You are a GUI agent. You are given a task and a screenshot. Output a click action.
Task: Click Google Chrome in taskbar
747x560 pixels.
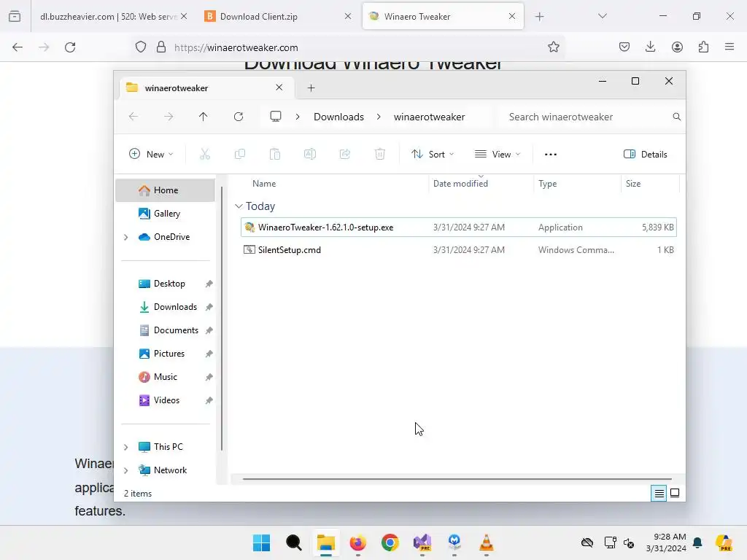390,542
